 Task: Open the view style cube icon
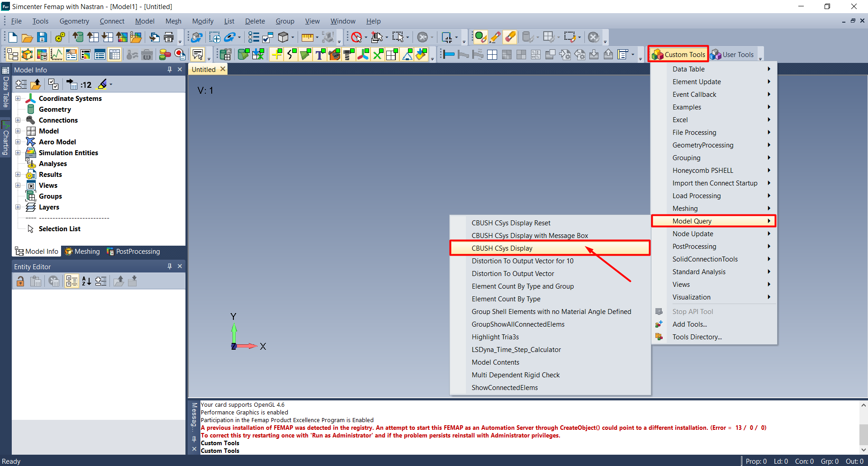(x=283, y=37)
